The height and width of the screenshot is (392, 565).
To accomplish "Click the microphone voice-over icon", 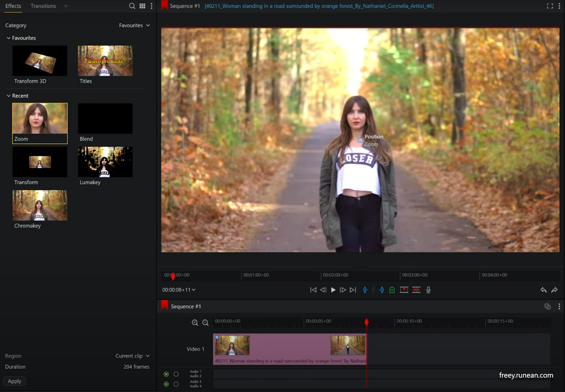I will (428, 290).
